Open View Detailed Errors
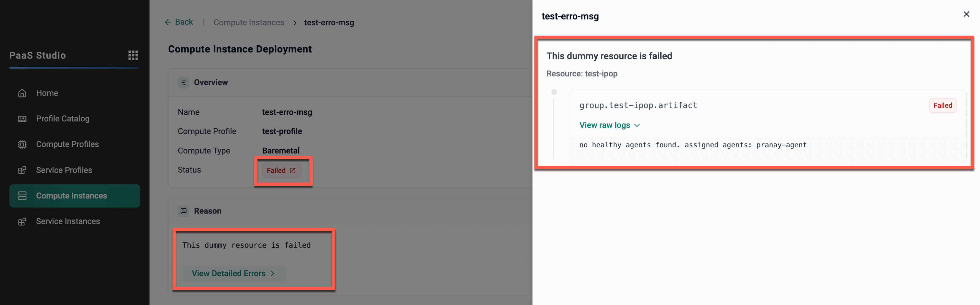The width and height of the screenshot is (980, 305). (x=233, y=274)
